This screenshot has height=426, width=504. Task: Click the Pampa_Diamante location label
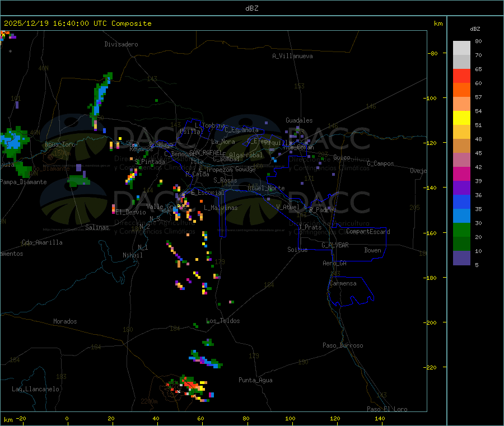(24, 182)
